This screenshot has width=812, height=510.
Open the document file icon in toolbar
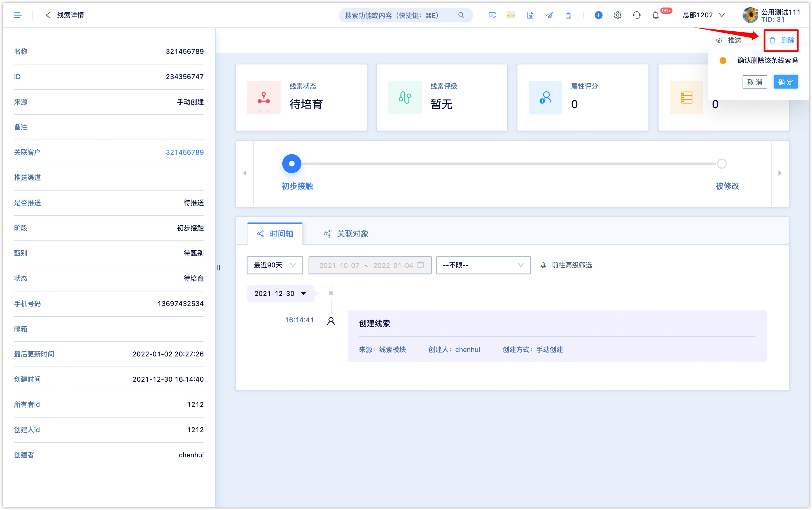click(530, 15)
